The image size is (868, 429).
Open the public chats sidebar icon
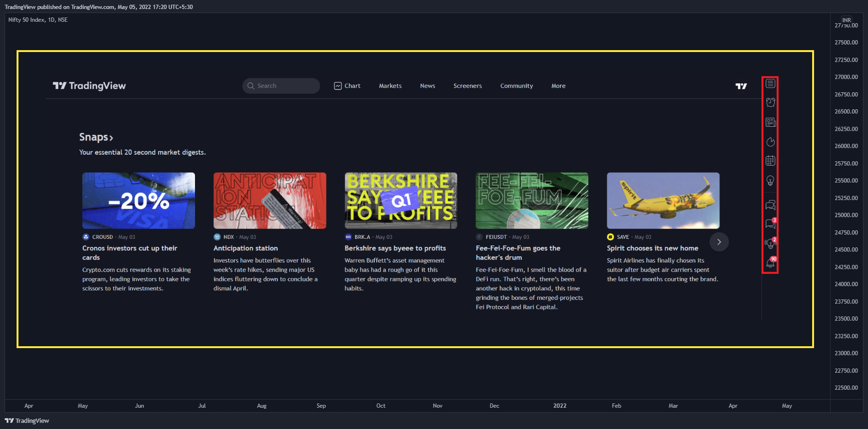point(770,205)
